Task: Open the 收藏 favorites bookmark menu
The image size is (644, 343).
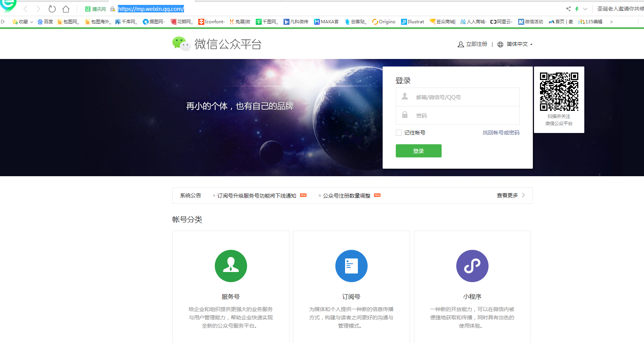Action: pyautogui.click(x=23, y=22)
